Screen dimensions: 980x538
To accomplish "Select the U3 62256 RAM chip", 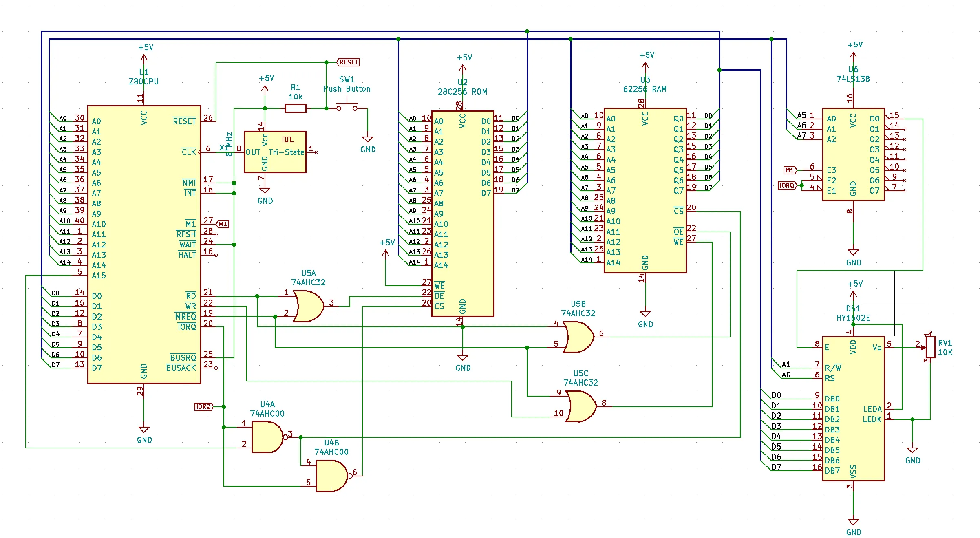I will point(645,190).
